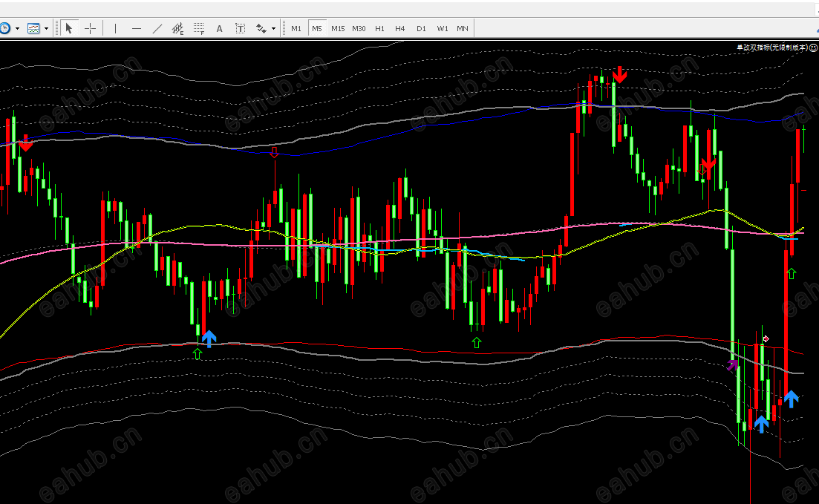Select the Text Label tool
The width and height of the screenshot is (819, 504).
point(241,28)
